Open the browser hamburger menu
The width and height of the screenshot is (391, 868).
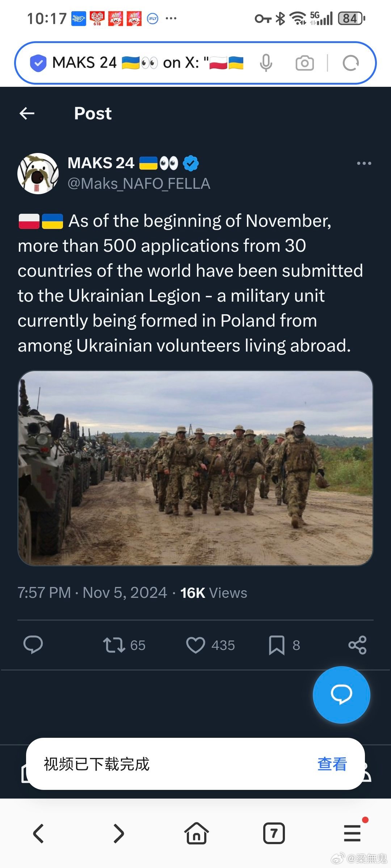click(x=352, y=833)
